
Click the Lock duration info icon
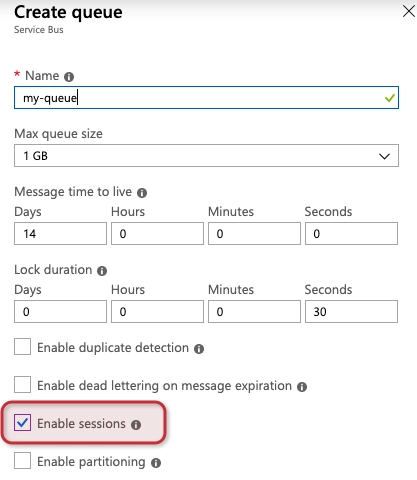pyautogui.click(x=102, y=271)
